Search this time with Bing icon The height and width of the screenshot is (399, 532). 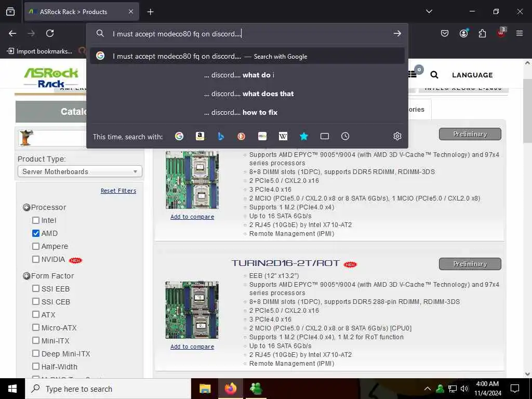(221, 136)
